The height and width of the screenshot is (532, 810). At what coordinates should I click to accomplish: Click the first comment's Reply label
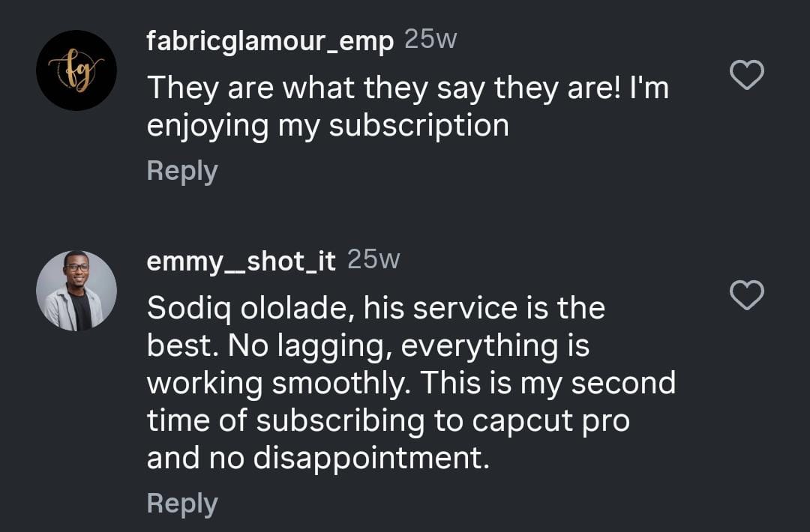[181, 171]
